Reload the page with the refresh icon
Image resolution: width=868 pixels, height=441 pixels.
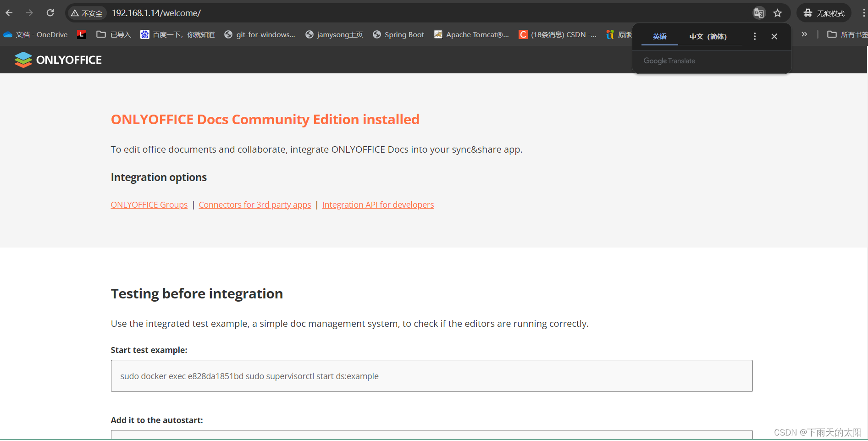50,13
